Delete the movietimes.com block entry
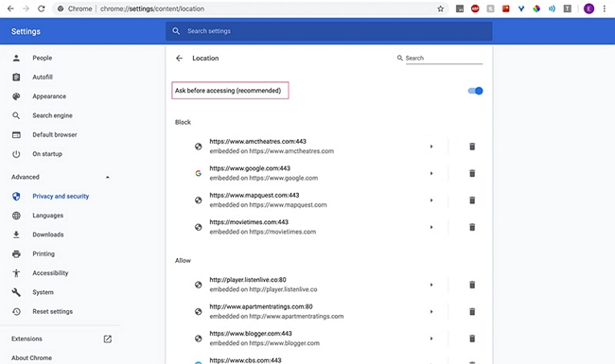The width and height of the screenshot is (615, 364). [x=472, y=227]
